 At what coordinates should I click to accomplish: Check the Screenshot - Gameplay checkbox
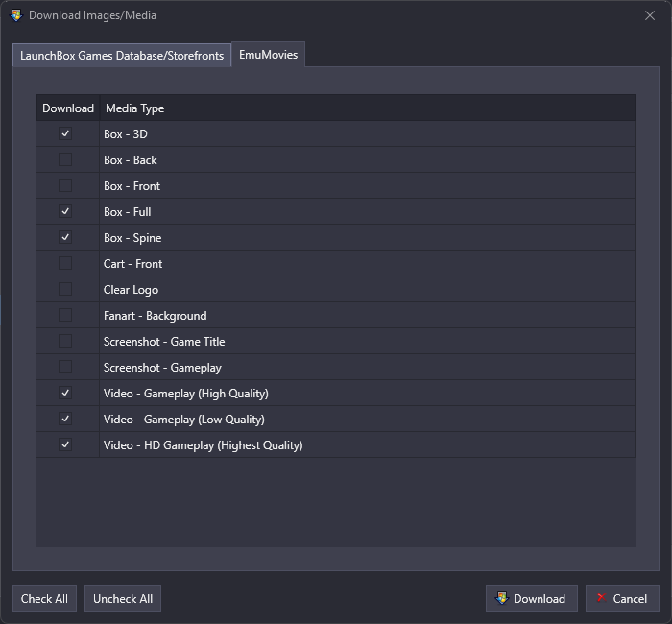click(x=65, y=367)
